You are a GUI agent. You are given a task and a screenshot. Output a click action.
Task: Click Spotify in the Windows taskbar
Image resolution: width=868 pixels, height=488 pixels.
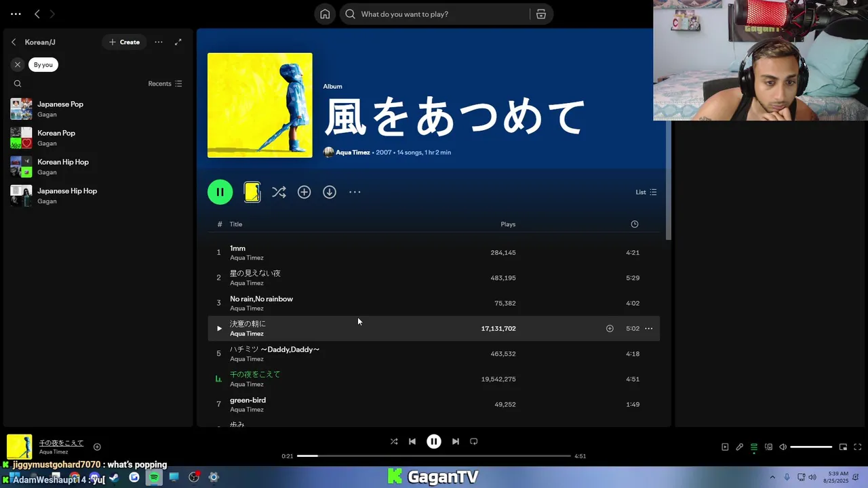(x=154, y=477)
